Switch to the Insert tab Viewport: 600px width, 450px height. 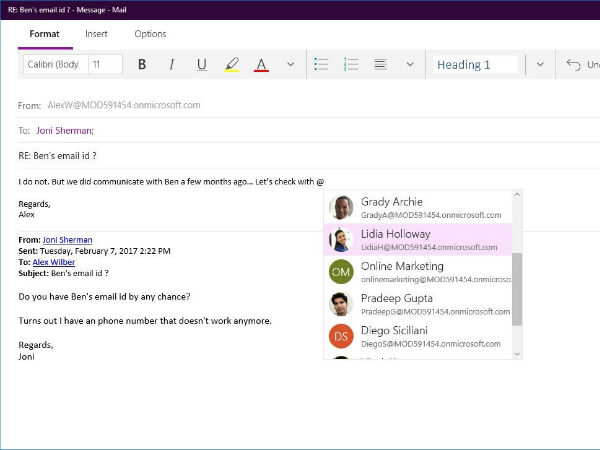click(97, 34)
